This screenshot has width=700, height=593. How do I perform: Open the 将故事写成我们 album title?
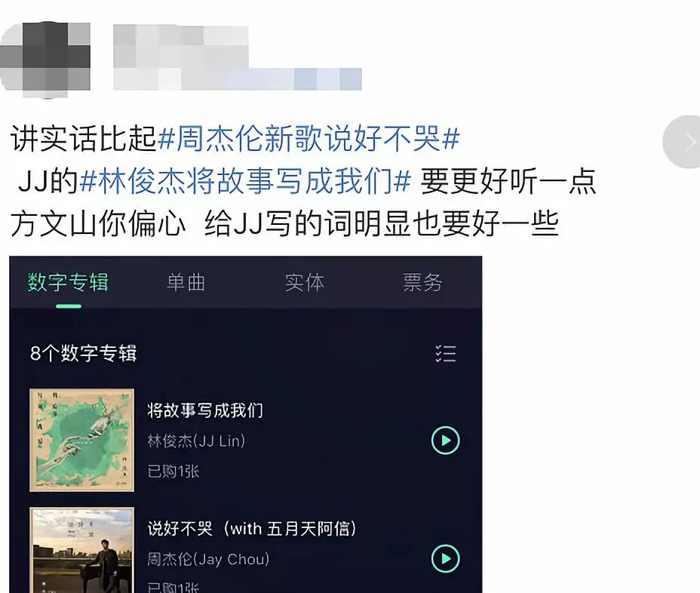tap(205, 410)
